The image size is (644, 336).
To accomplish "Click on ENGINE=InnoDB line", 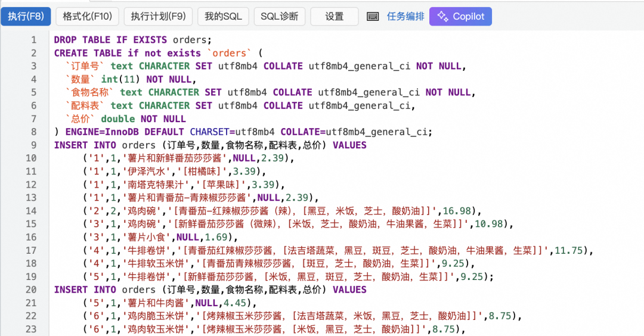I will (243, 132).
